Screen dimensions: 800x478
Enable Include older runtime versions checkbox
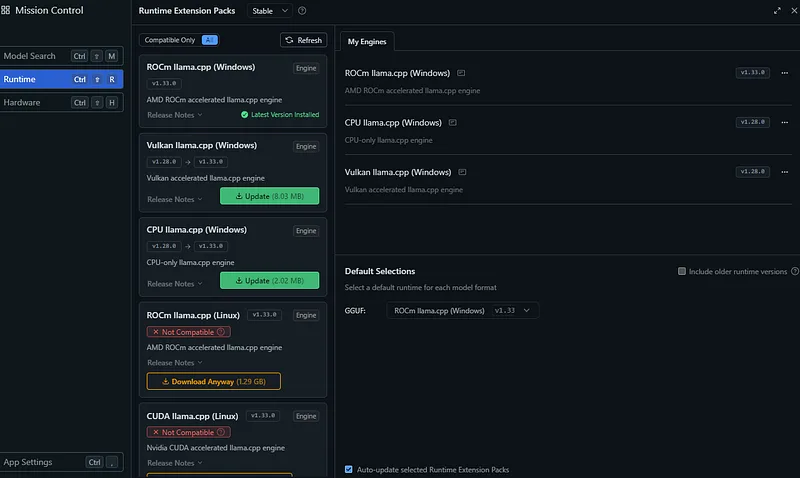(682, 271)
